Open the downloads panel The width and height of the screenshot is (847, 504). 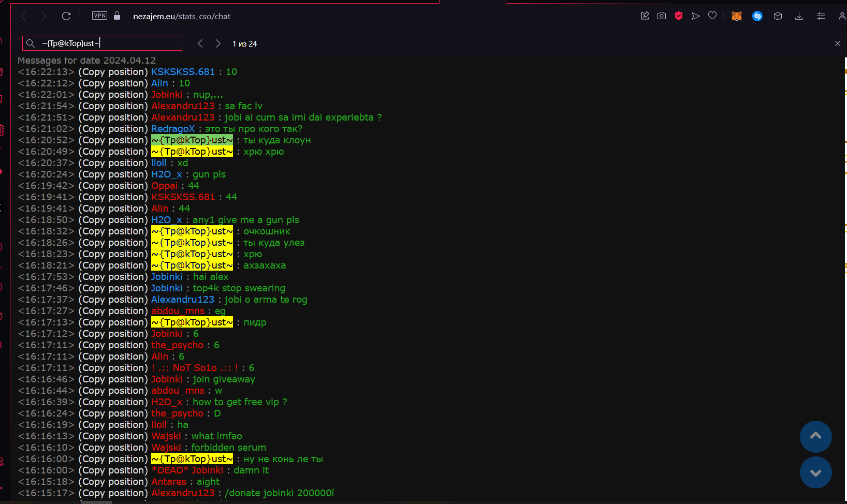coord(799,16)
